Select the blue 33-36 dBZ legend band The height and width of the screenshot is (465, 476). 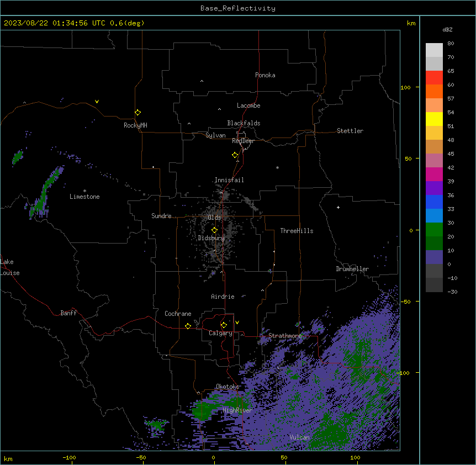click(x=434, y=202)
